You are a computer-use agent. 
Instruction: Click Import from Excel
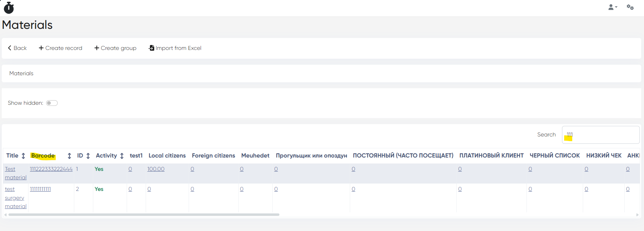coord(175,48)
